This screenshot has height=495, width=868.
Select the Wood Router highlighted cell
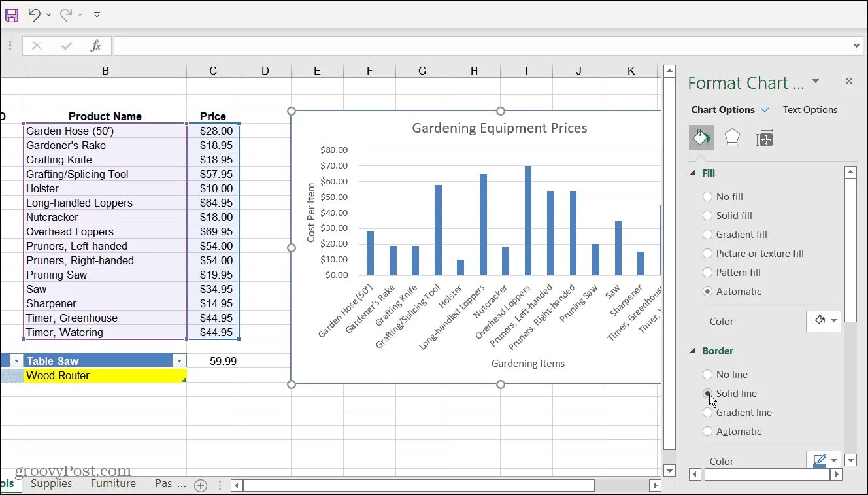coord(105,375)
